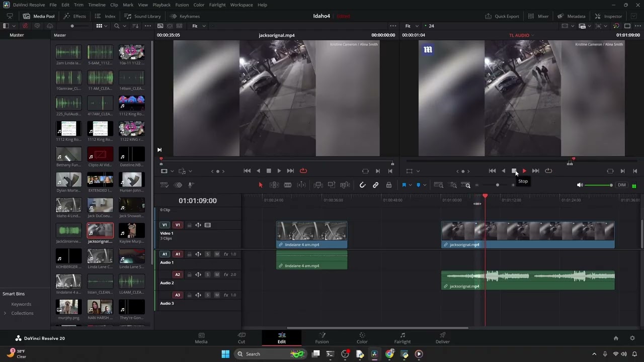Toggle DIM audio monitoring button
Image resolution: width=644 pixels, height=362 pixels.
pos(622,185)
